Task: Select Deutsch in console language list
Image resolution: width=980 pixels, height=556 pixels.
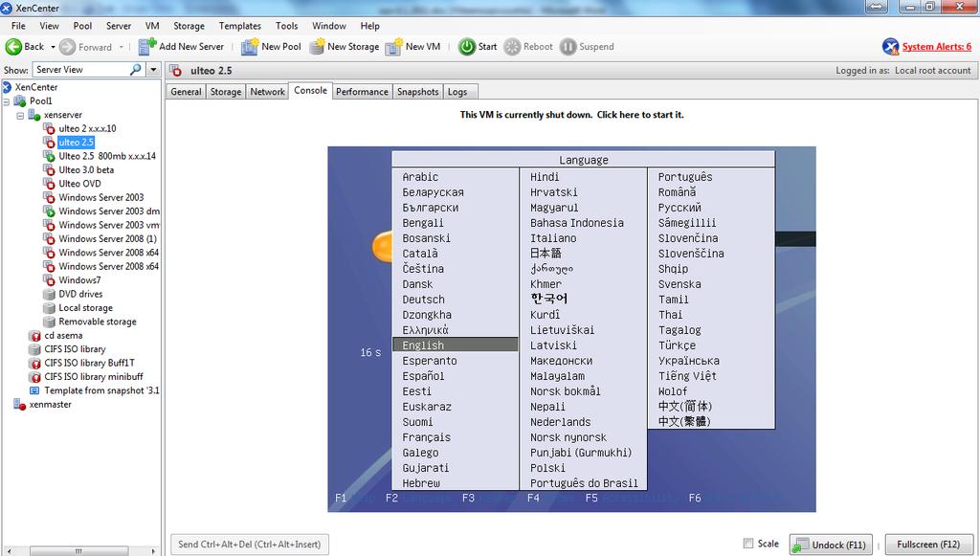Action: [x=424, y=300]
